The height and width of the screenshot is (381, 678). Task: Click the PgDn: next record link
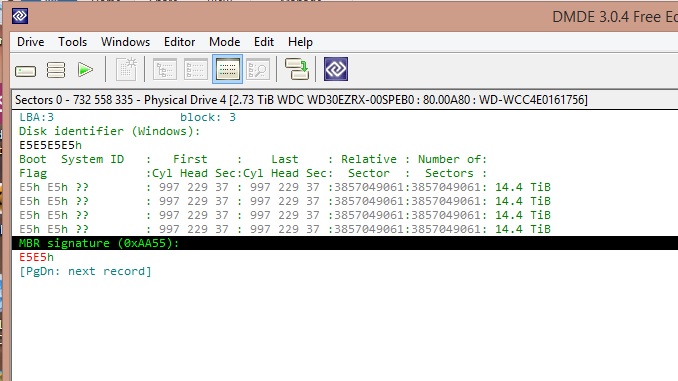pyautogui.click(x=85, y=271)
